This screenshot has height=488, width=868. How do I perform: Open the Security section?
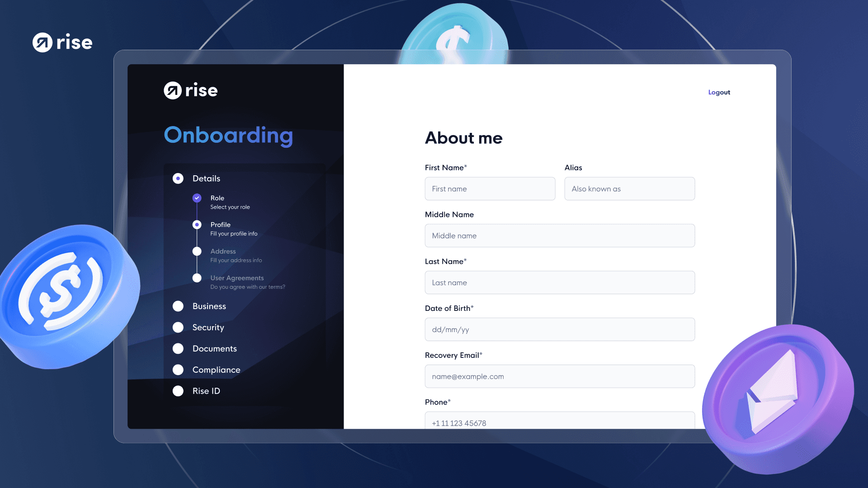coord(208,328)
